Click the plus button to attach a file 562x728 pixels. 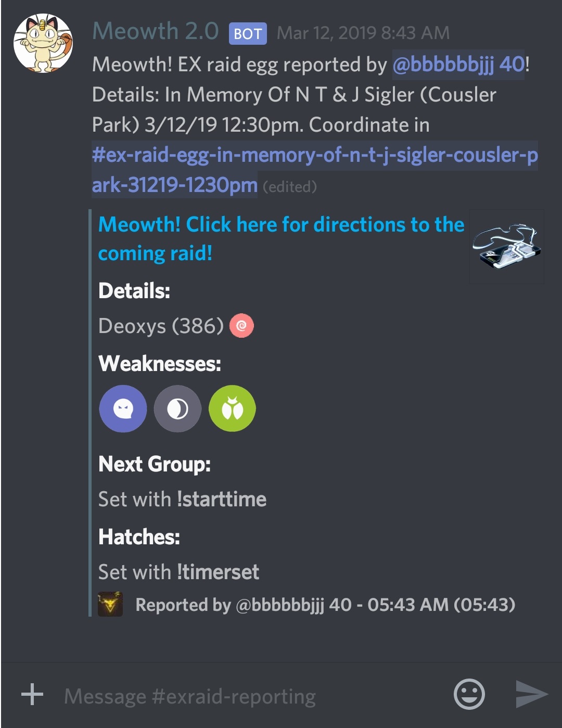coord(32,695)
